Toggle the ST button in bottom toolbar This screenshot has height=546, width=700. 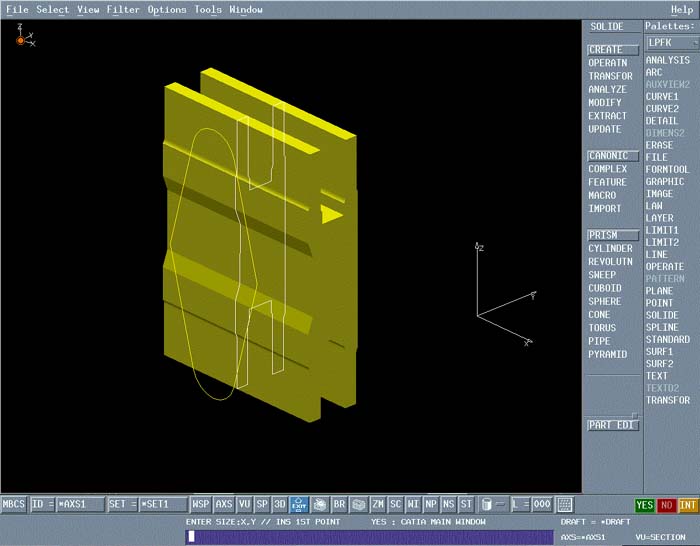coord(466,505)
